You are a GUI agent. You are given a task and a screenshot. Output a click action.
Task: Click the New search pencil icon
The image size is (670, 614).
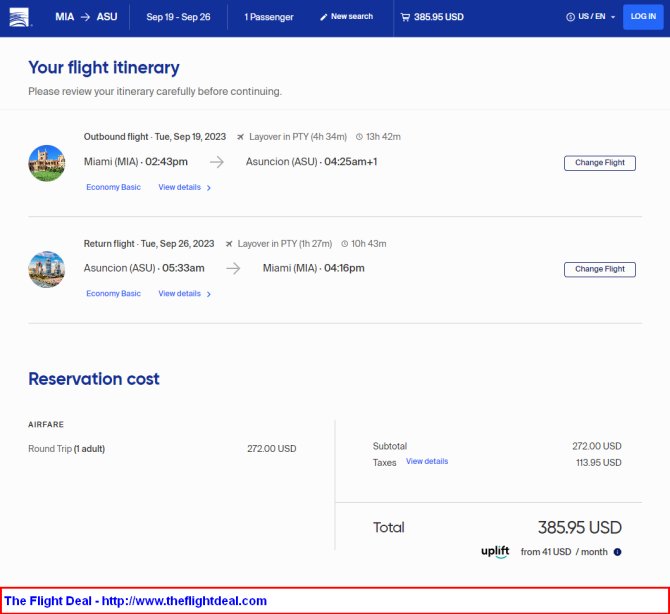[x=323, y=17]
